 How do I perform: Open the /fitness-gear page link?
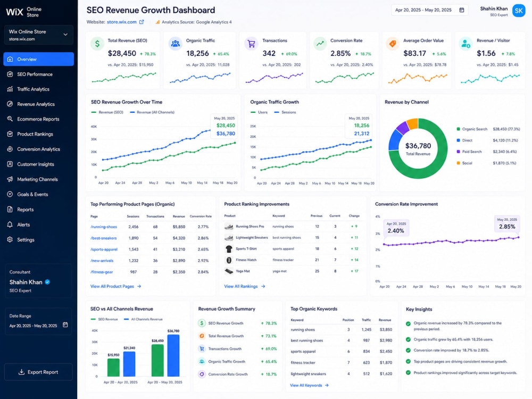[x=102, y=272]
